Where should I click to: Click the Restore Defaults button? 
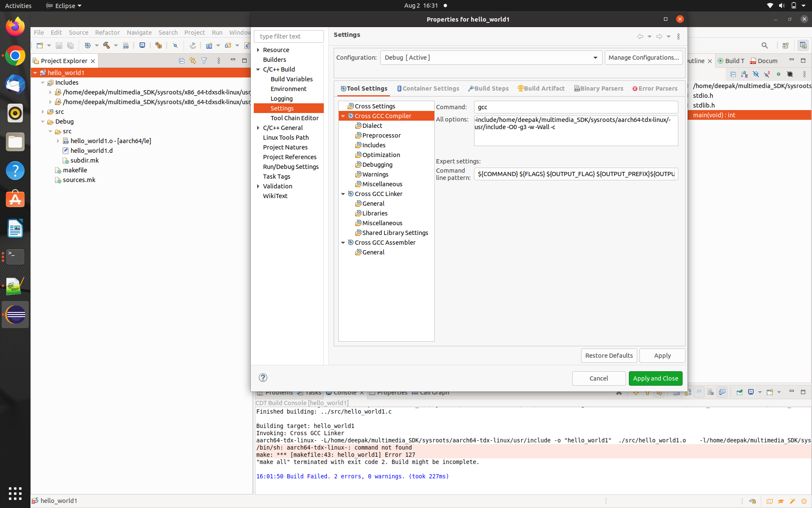[x=609, y=356]
